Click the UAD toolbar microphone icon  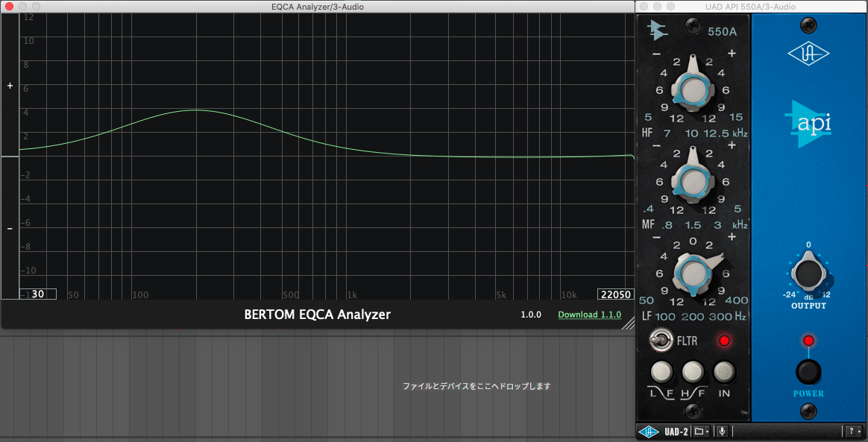click(x=722, y=431)
